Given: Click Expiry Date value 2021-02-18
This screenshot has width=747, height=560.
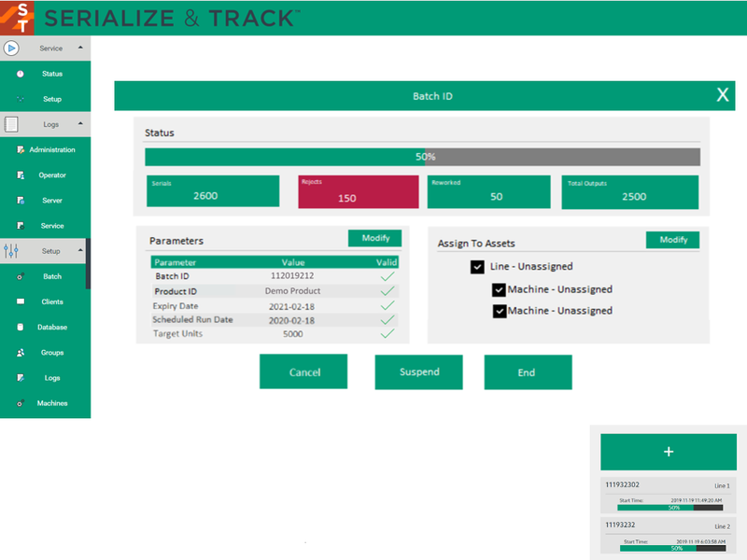Looking at the screenshot, I should [291, 307].
